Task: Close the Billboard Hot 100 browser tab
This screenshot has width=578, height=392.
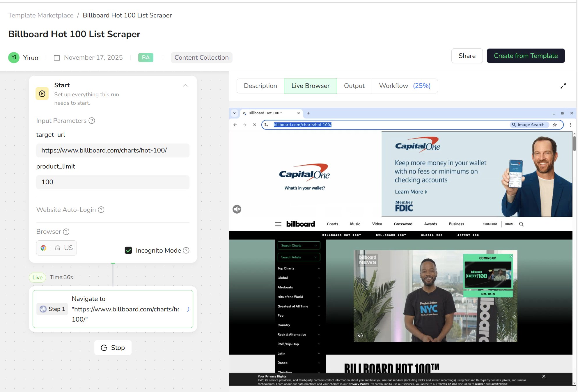Action: click(x=298, y=113)
